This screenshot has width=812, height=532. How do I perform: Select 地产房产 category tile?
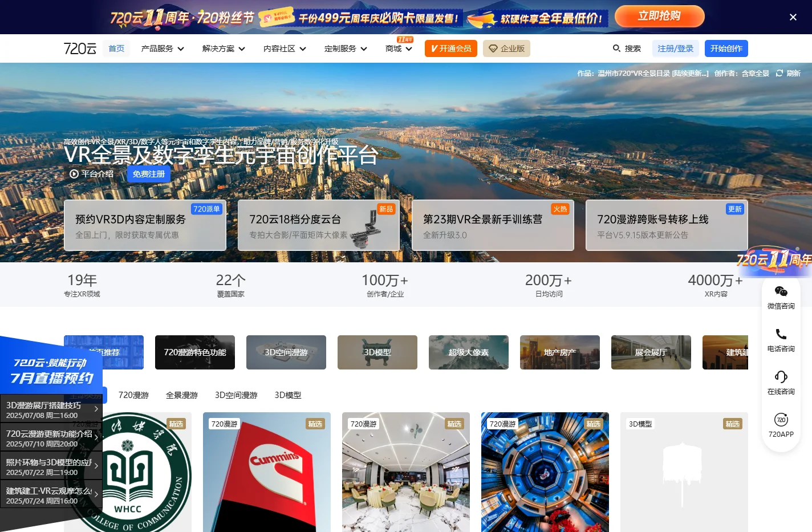(560, 352)
